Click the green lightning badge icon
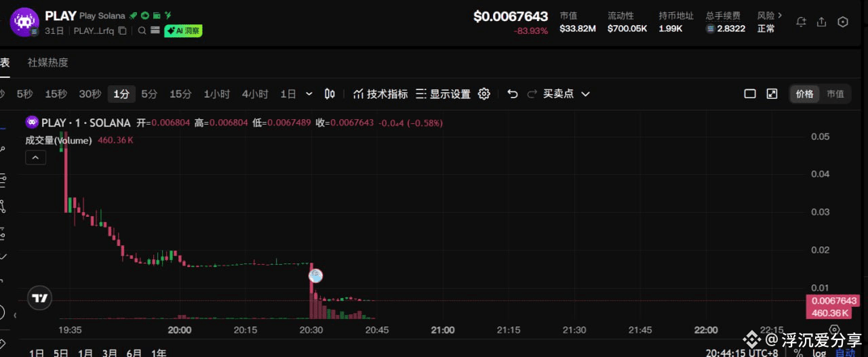The height and width of the screenshot is (357, 868). pos(168,16)
